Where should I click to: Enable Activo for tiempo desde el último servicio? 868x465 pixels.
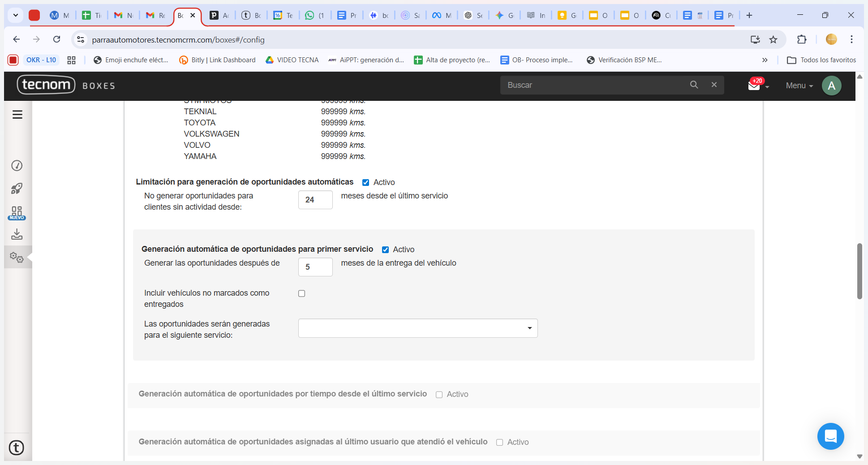439,395
